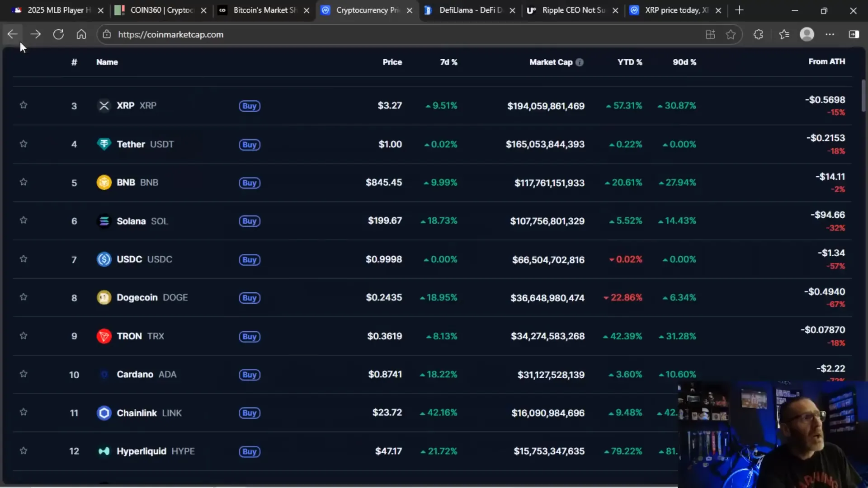Add Tether to watchlist star
This screenshot has height=488, width=868.
pos(24,144)
